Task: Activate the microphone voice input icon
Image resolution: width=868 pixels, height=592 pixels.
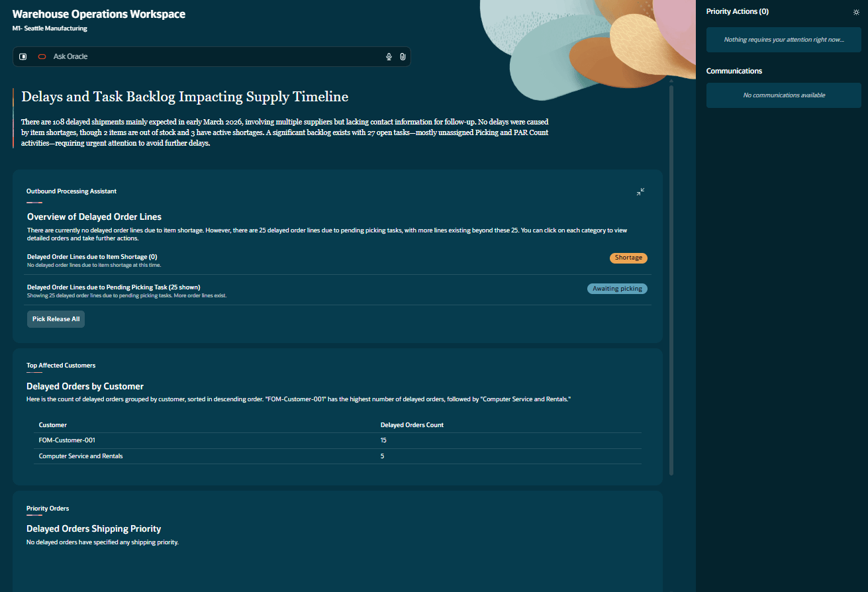Action: [389, 57]
